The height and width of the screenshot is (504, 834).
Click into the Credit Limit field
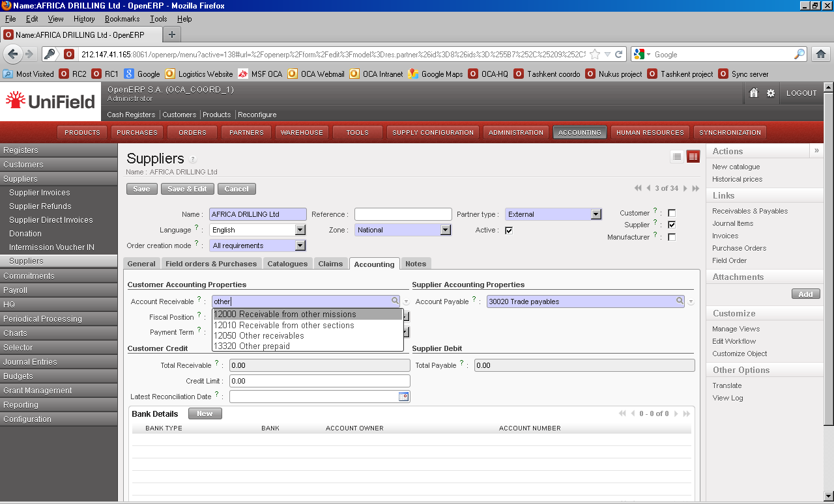pos(319,381)
